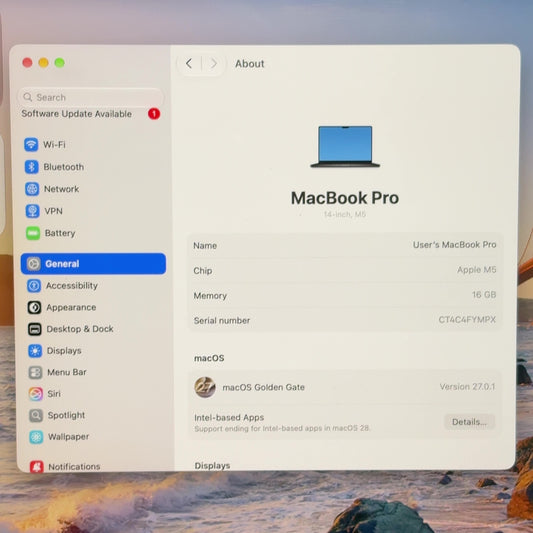This screenshot has width=533, height=533.
Task: Open Details for Intel-based Apps
Action: click(469, 422)
